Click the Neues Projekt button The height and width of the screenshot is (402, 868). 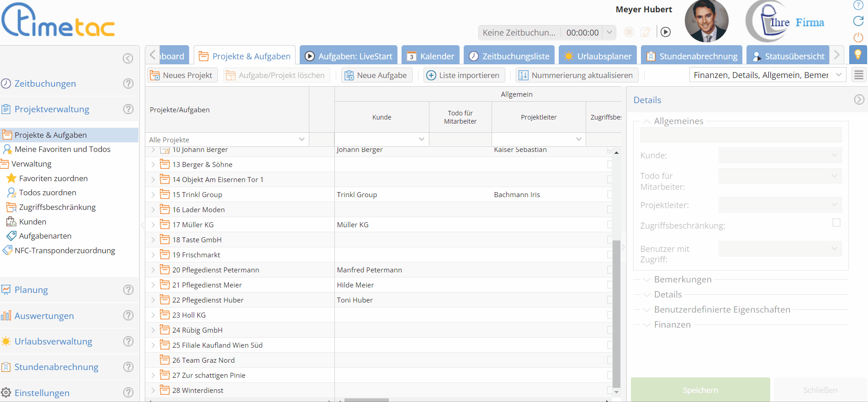(182, 75)
